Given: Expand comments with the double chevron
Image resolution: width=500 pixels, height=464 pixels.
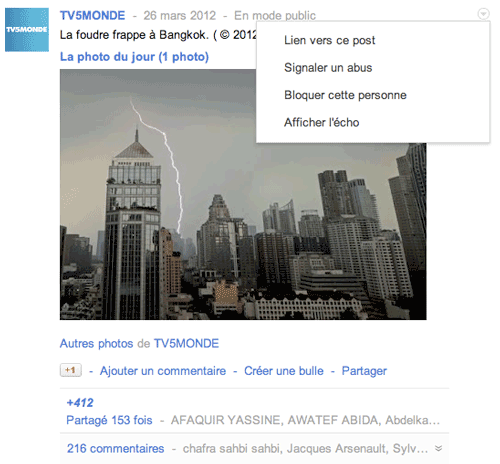Looking at the screenshot, I should tap(439, 448).
